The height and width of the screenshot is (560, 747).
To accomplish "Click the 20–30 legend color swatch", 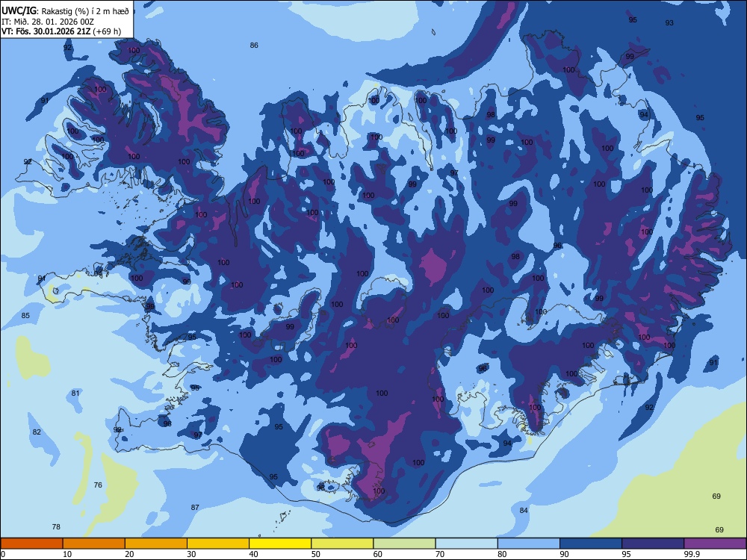I will (x=156, y=544).
